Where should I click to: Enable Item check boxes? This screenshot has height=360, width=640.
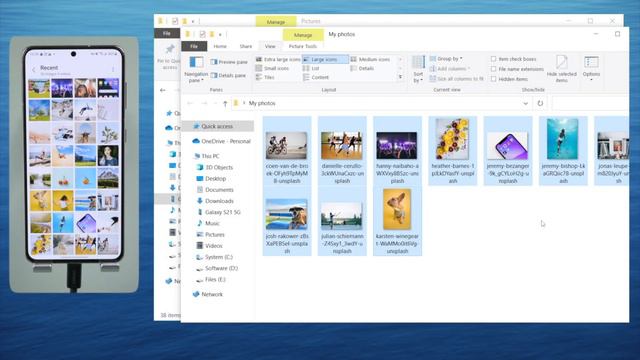click(x=493, y=59)
